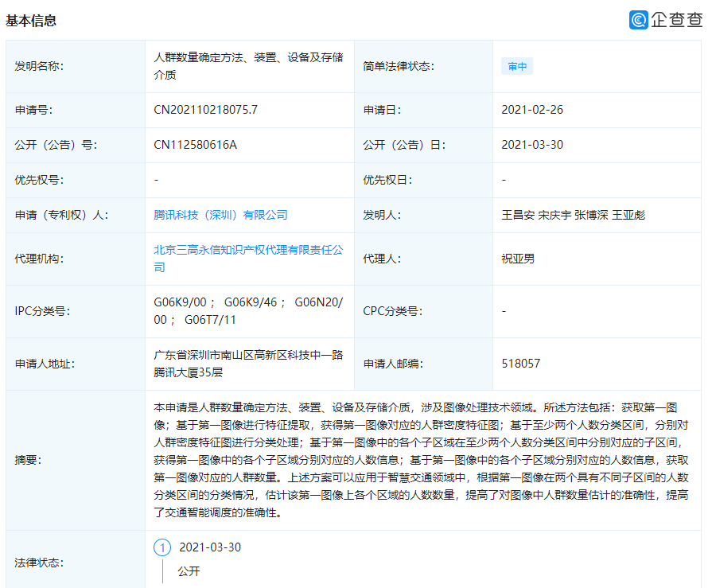Screen dimensions: 712x588
Task: Click the 代理人 label cell
Action: 424,259
